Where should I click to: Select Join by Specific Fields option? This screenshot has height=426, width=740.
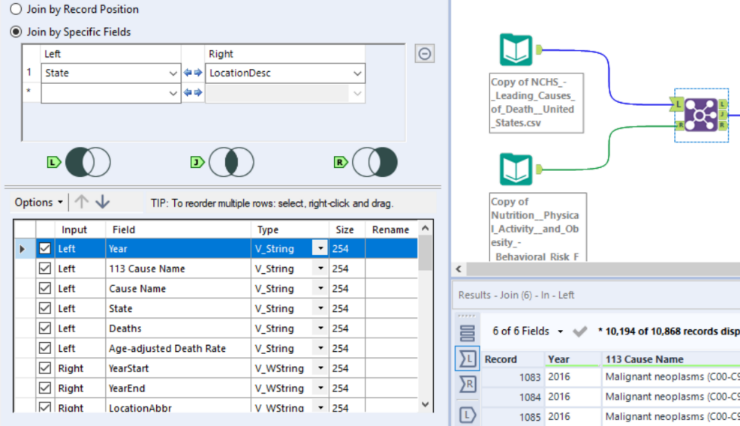pyautogui.click(x=15, y=31)
